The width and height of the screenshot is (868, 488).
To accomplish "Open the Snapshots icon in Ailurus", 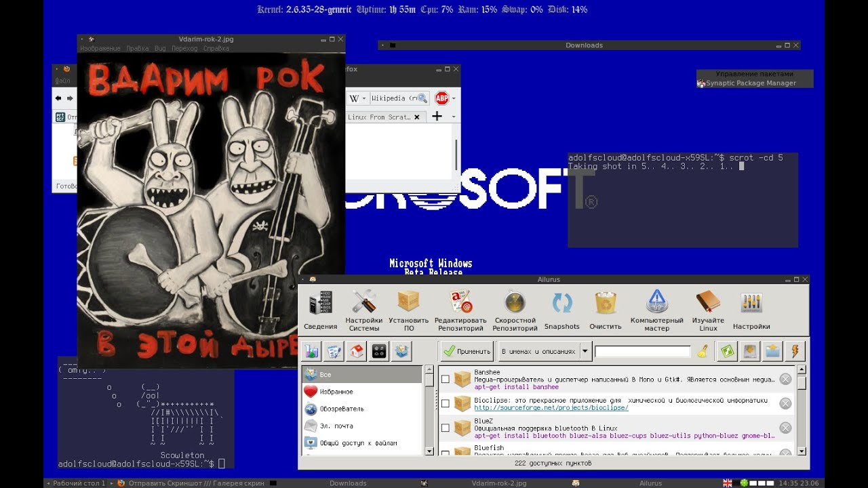I will [x=561, y=310].
